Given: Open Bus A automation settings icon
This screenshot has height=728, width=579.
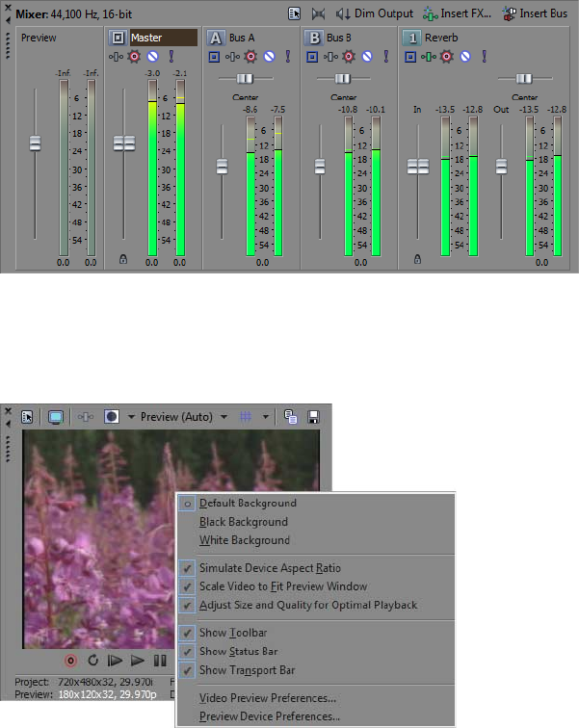Looking at the screenshot, I should [x=250, y=57].
